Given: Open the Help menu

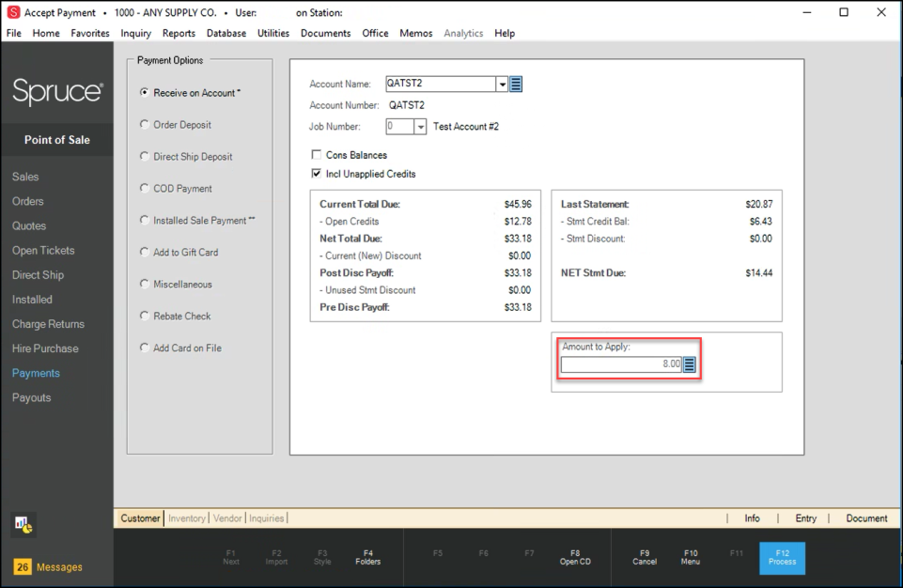Looking at the screenshot, I should click(x=505, y=34).
